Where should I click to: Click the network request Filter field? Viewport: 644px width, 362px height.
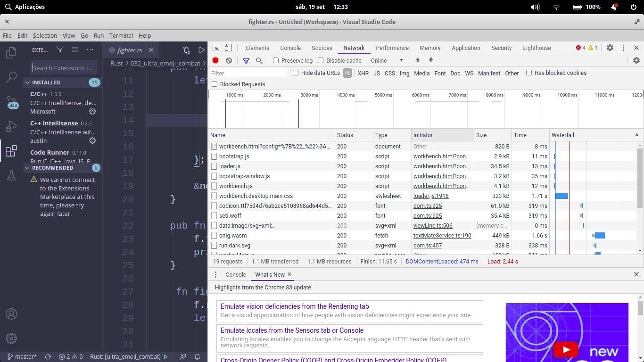(x=248, y=73)
